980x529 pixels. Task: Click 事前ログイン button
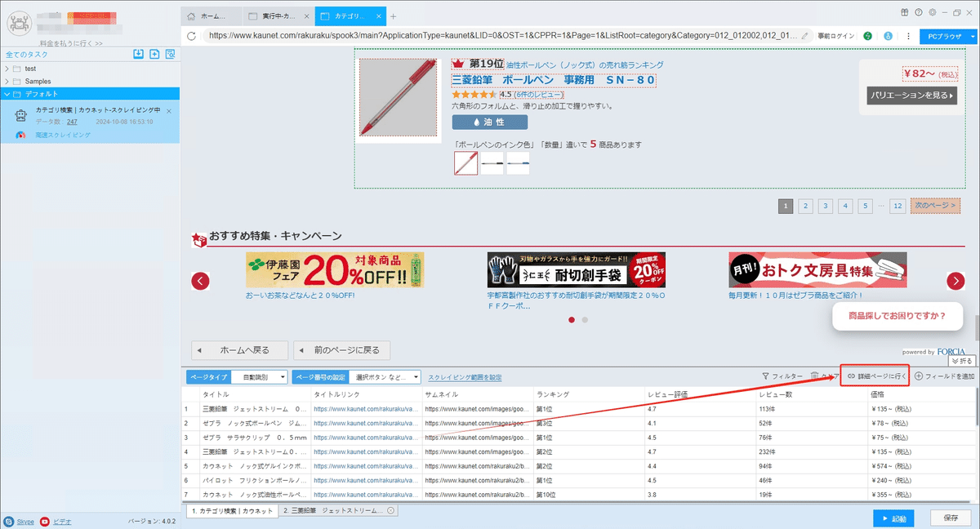pos(835,36)
